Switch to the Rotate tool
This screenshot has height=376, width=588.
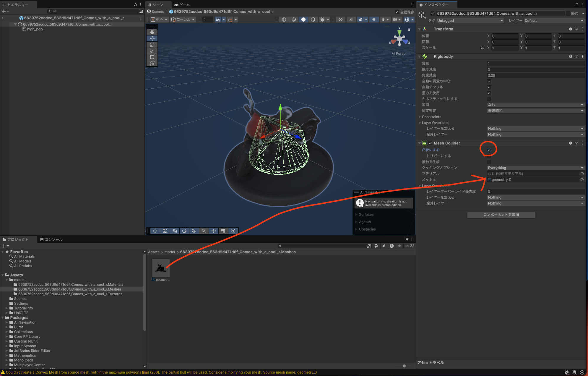pyautogui.click(x=152, y=44)
